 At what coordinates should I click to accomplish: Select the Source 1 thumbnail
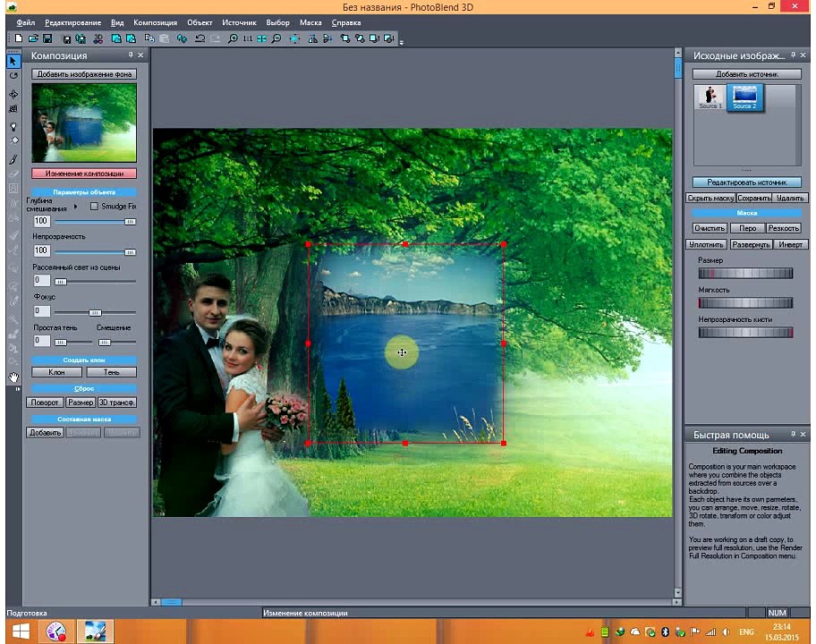coord(710,97)
